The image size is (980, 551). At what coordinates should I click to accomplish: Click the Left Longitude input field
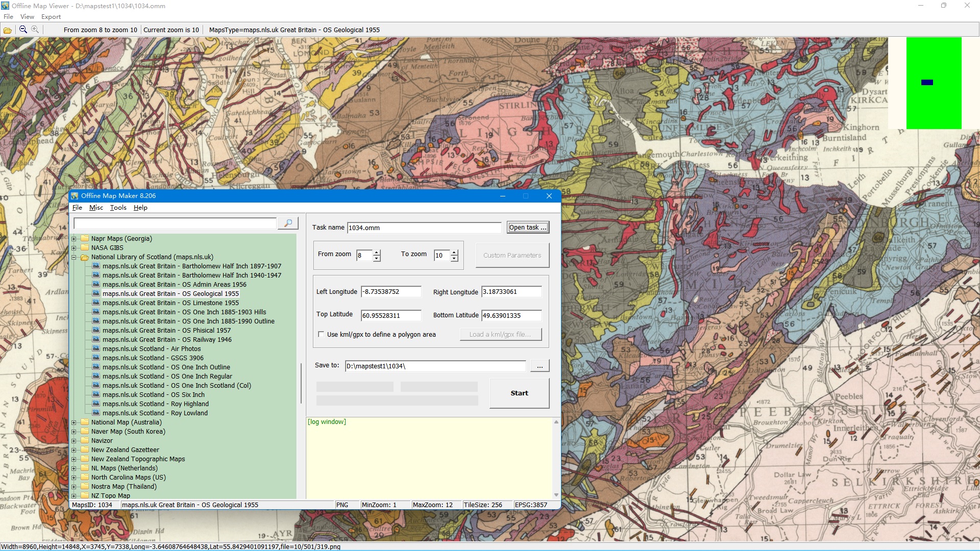click(391, 292)
